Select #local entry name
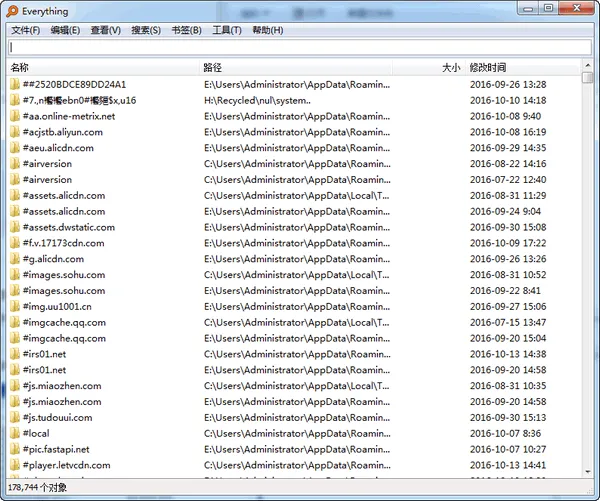The height and width of the screenshot is (501, 600). (36, 433)
